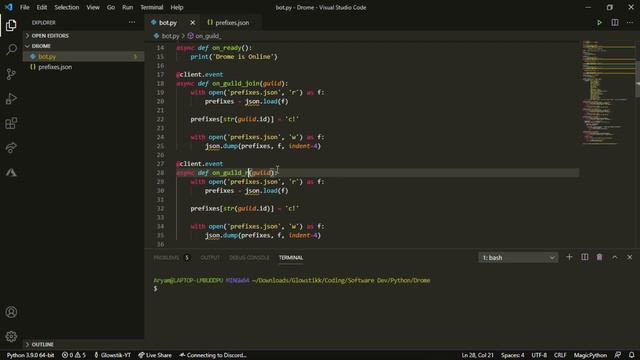Close the bot.py editor tab
This screenshot has height=360, width=640.
pos(193,23)
